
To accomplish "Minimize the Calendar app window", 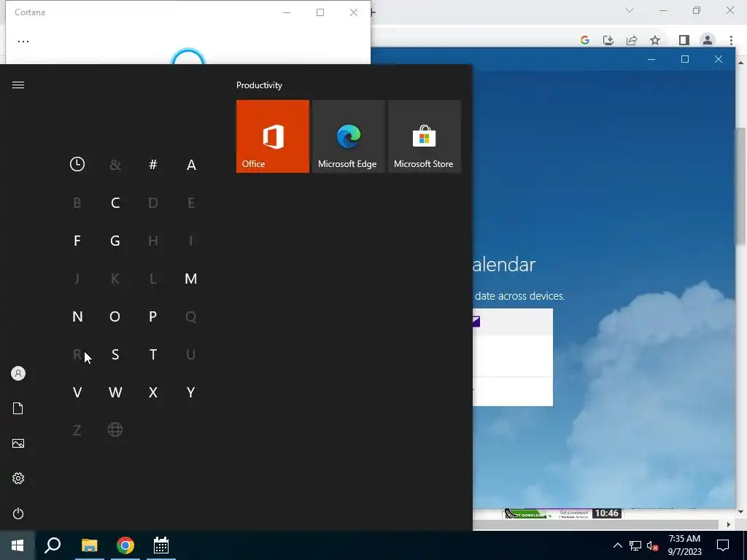I will [x=651, y=59].
